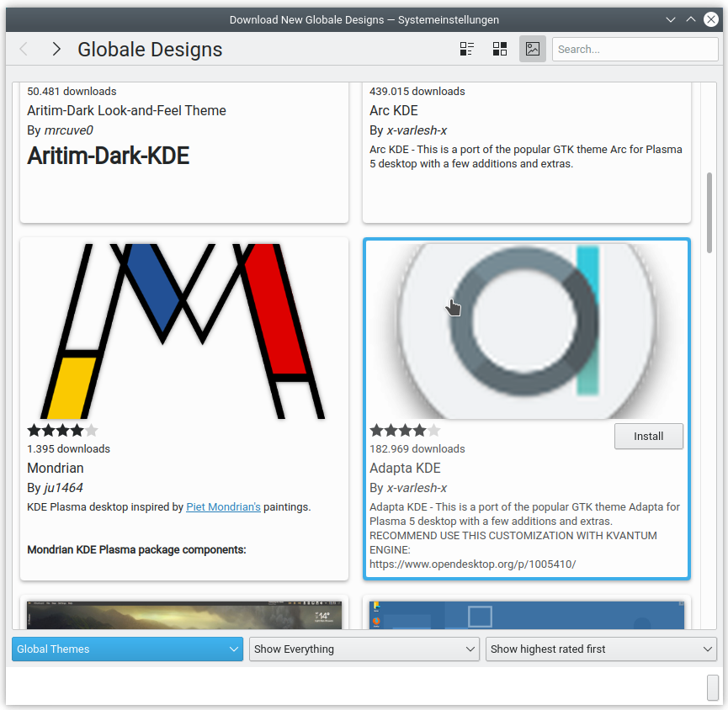Click the vertical scrollbar handle
The image size is (728, 710).
pyautogui.click(x=709, y=213)
